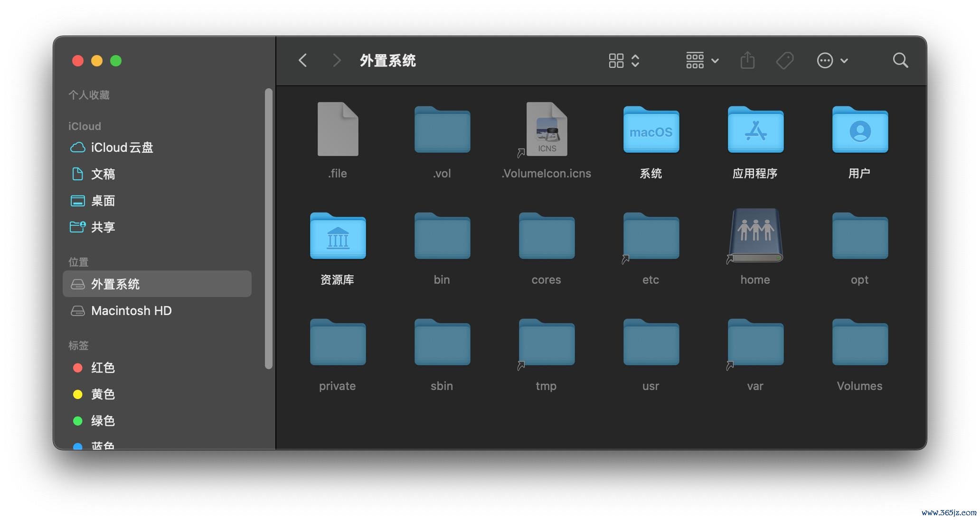Open the group-by options dropdown
The width and height of the screenshot is (980, 520).
[x=702, y=61]
